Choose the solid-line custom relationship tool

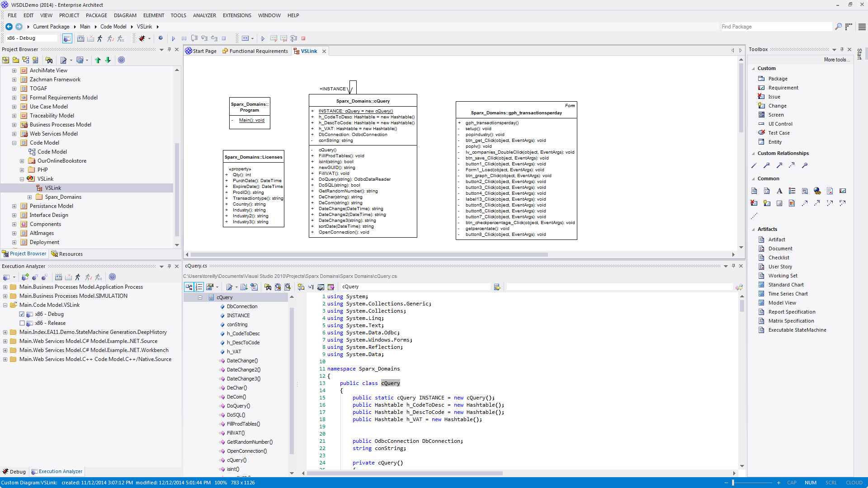coord(754,165)
